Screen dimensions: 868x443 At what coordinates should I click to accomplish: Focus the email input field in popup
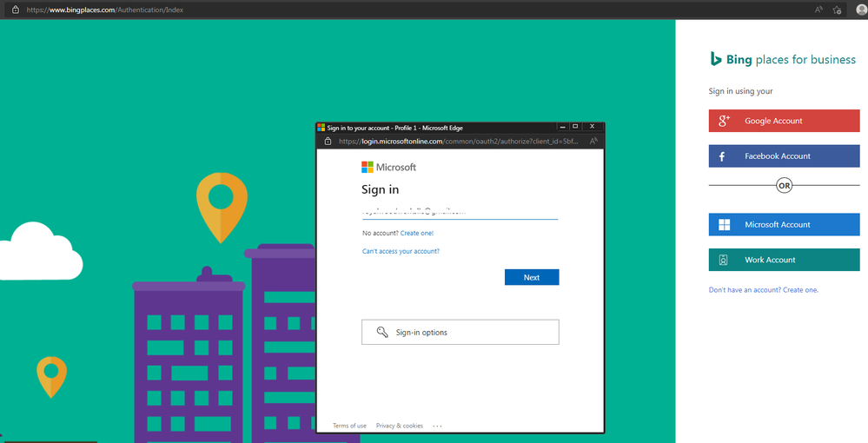tap(460, 212)
